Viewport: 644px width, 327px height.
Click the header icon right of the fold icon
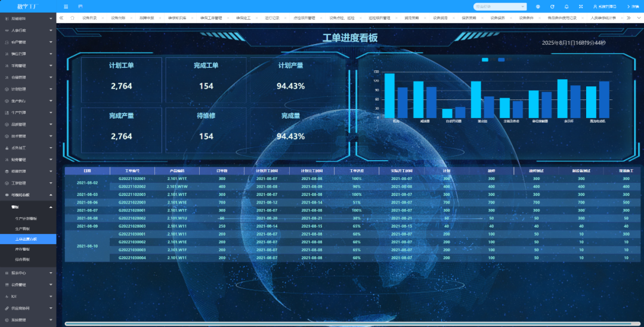pyautogui.click(x=80, y=7)
